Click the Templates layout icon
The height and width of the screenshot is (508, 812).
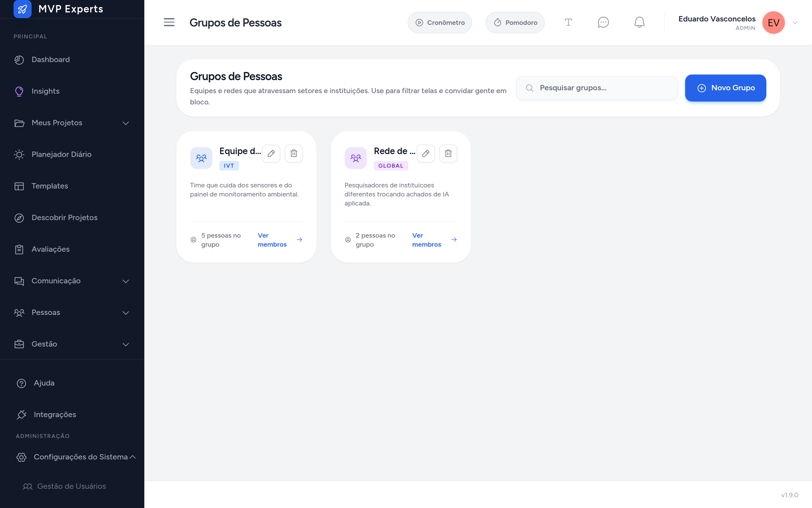pos(19,186)
